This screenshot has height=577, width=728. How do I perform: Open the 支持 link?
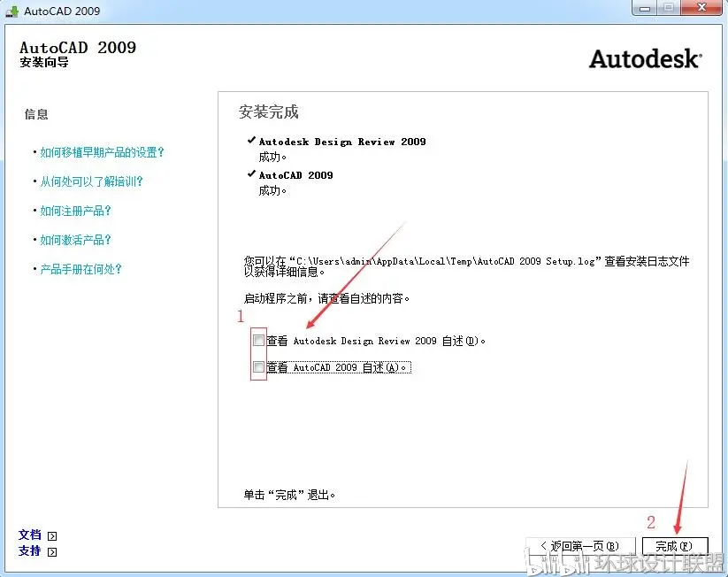(x=30, y=551)
